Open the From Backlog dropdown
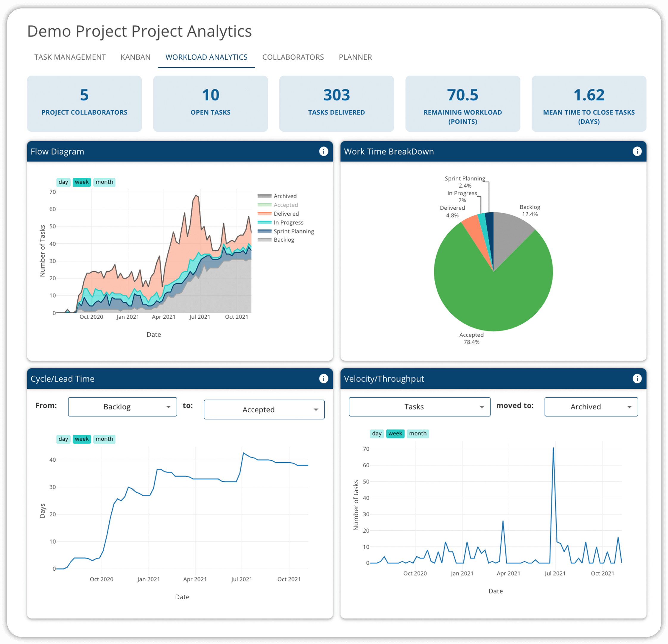 pos(122,407)
